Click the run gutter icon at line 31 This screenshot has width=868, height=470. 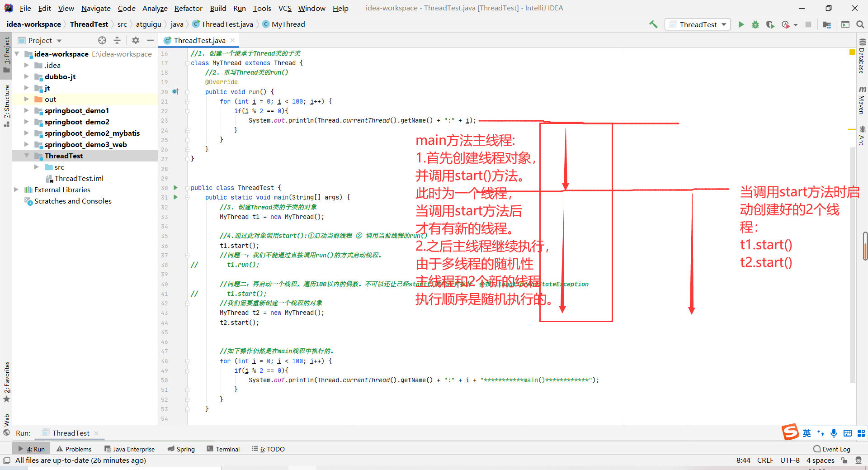pyautogui.click(x=176, y=197)
